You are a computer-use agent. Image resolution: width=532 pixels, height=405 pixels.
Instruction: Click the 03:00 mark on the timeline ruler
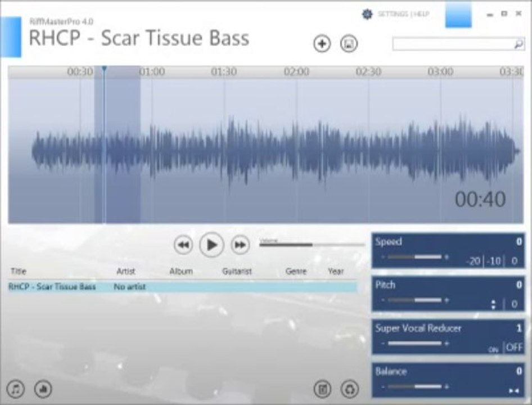click(x=440, y=71)
